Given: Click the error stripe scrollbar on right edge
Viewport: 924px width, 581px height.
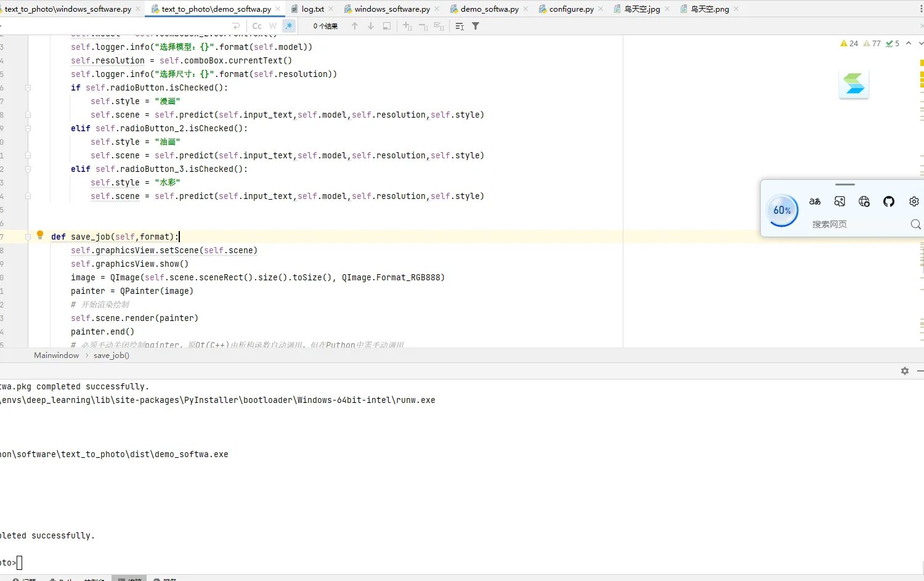Looking at the screenshot, I should click(922, 191).
